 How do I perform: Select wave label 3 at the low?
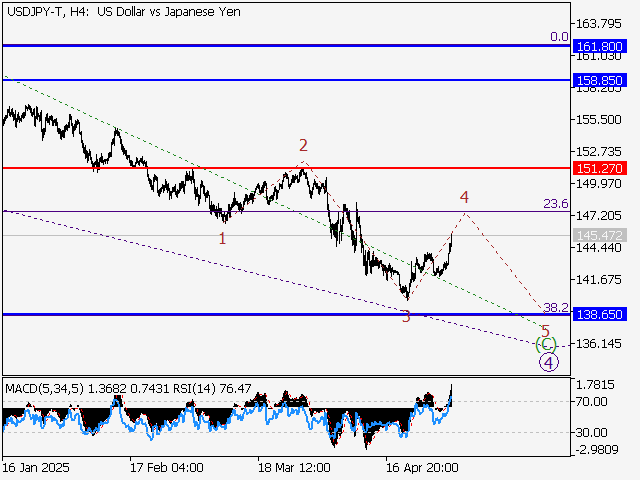405,317
